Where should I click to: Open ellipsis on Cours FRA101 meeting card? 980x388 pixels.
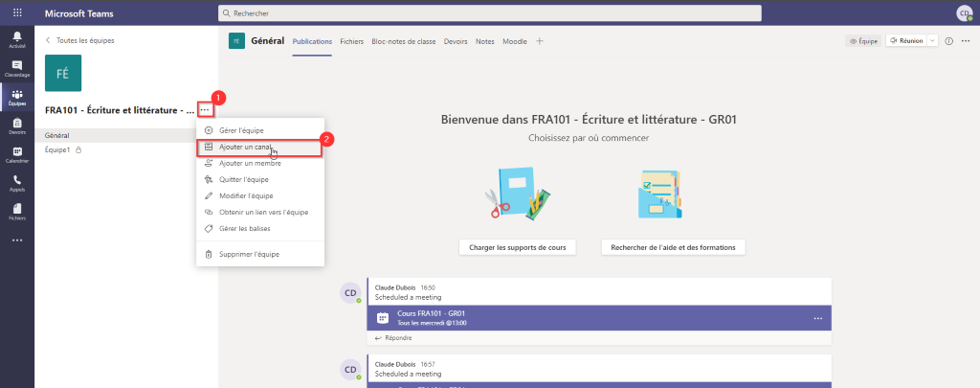coord(818,318)
